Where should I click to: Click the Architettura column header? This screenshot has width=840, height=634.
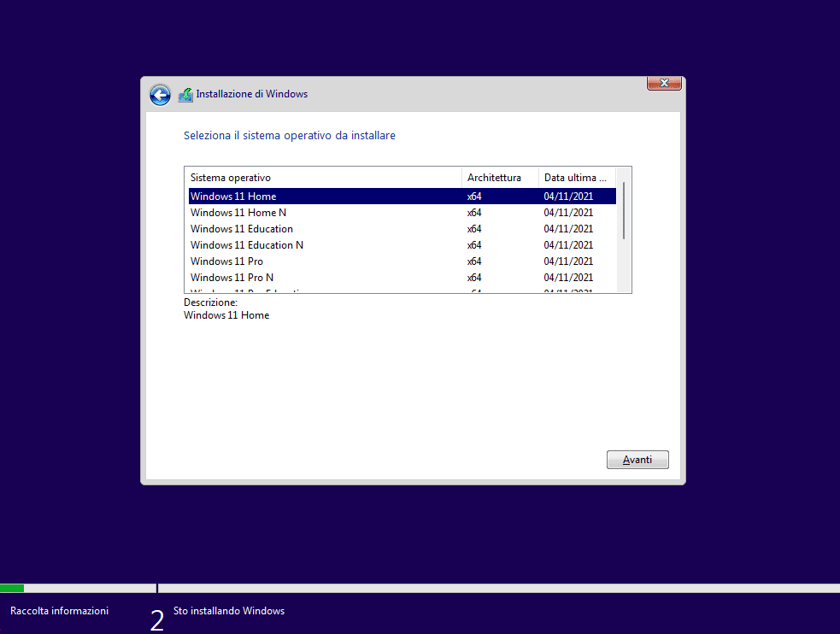[499, 178]
